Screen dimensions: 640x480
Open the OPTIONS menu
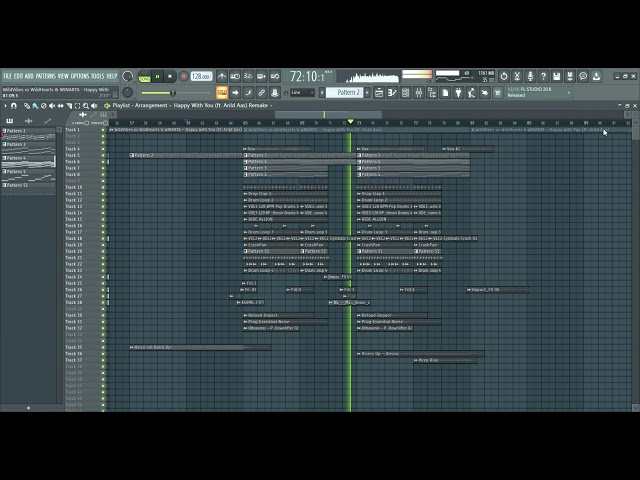(x=80, y=76)
